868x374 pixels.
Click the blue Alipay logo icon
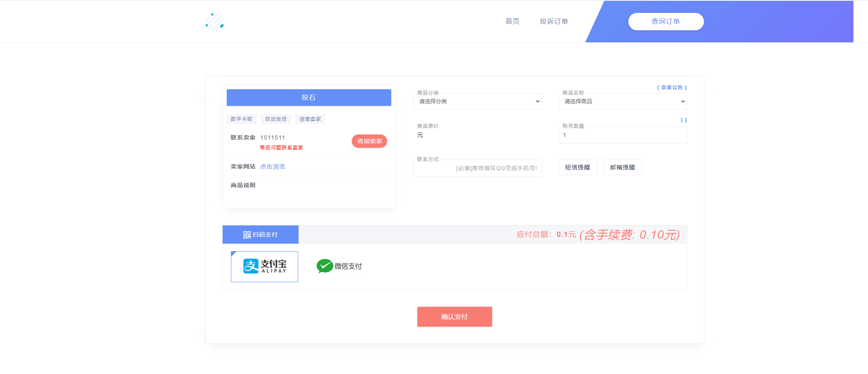251,266
